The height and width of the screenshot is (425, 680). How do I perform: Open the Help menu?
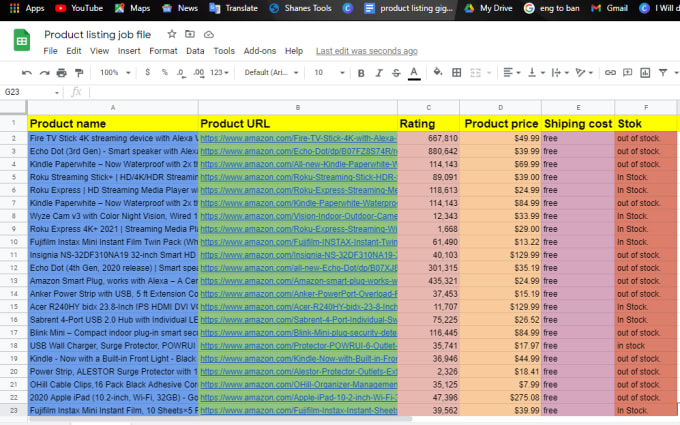[294, 51]
